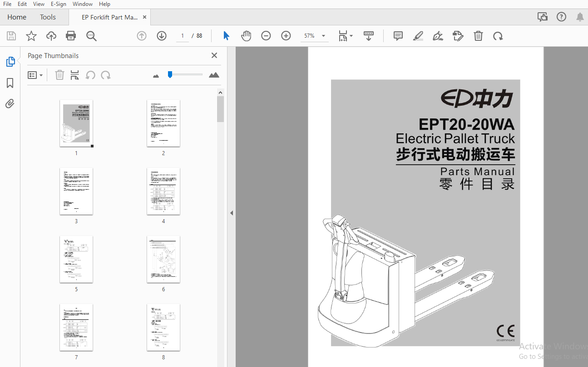Print the document

(71, 36)
